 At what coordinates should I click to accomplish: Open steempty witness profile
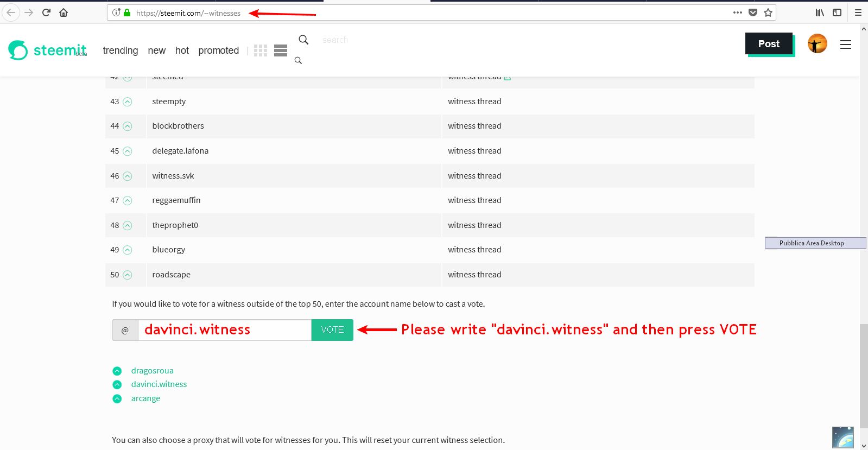(169, 102)
